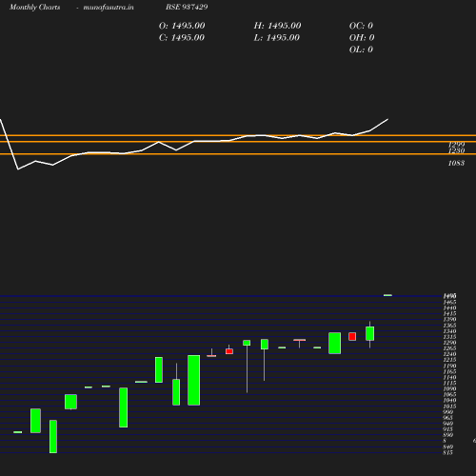Select the "BSE 937429" symbol label

point(187,7)
